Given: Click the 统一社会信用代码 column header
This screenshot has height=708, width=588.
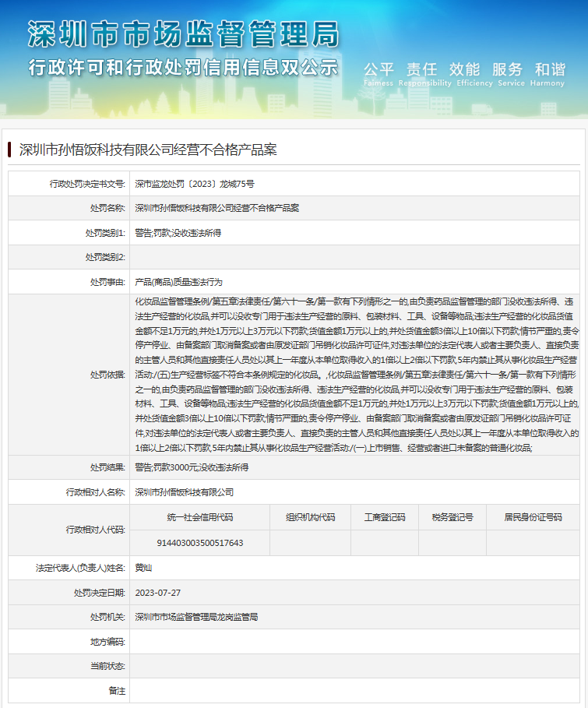Looking at the screenshot, I should pyautogui.click(x=199, y=517).
